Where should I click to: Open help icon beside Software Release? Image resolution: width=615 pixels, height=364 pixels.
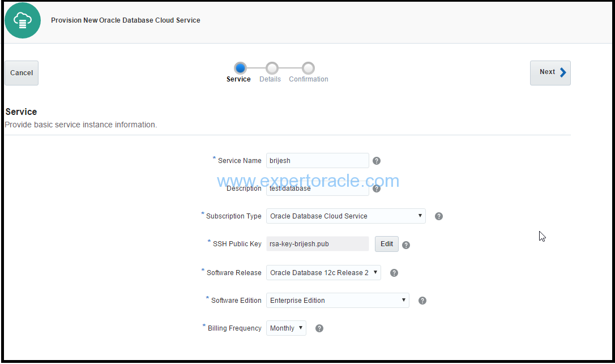click(x=394, y=273)
